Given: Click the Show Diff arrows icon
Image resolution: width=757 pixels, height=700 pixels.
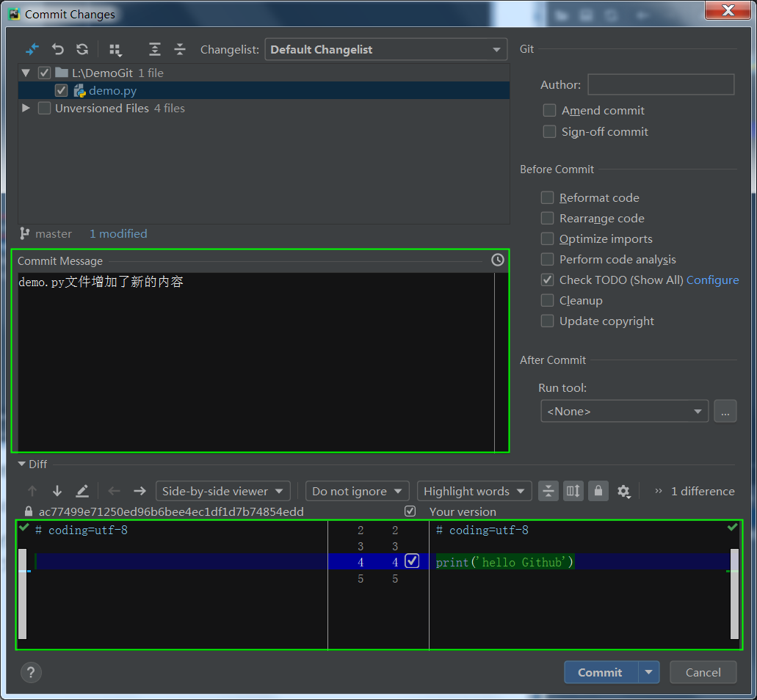Looking at the screenshot, I should [32, 49].
